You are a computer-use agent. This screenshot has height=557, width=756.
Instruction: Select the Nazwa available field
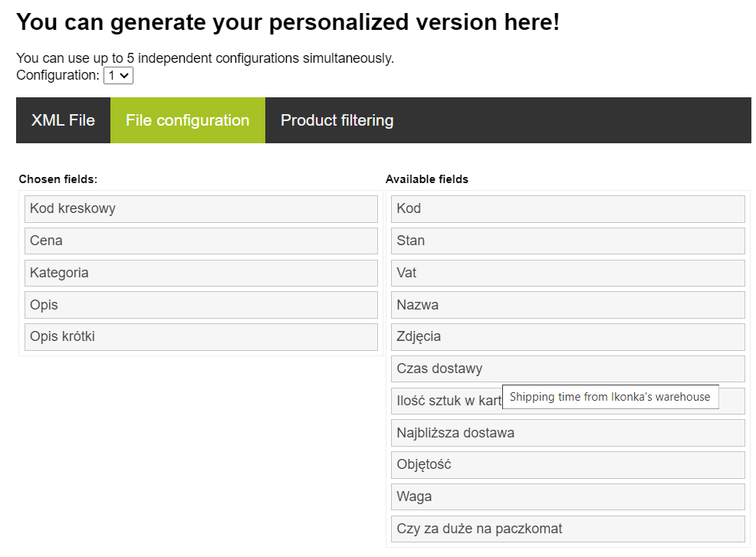coord(568,305)
